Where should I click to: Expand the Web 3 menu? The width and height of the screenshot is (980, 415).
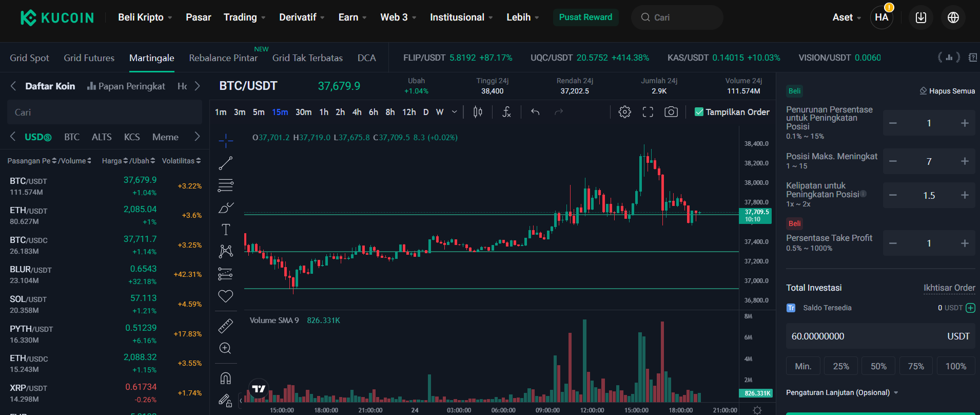click(398, 17)
